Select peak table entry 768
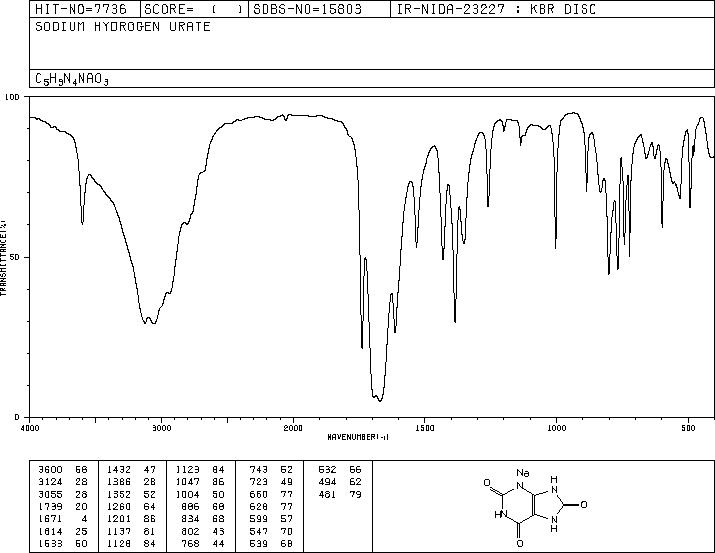This screenshot has height=553, width=715. pyautogui.click(x=191, y=543)
